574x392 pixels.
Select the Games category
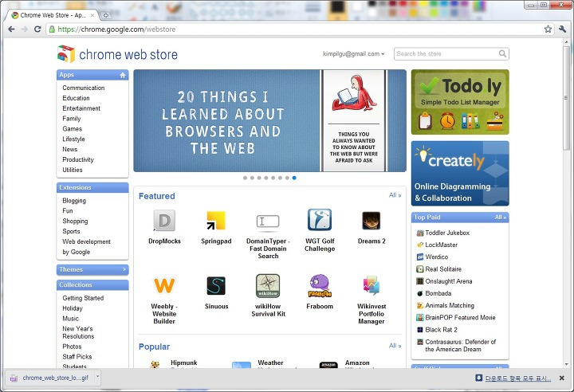click(72, 129)
